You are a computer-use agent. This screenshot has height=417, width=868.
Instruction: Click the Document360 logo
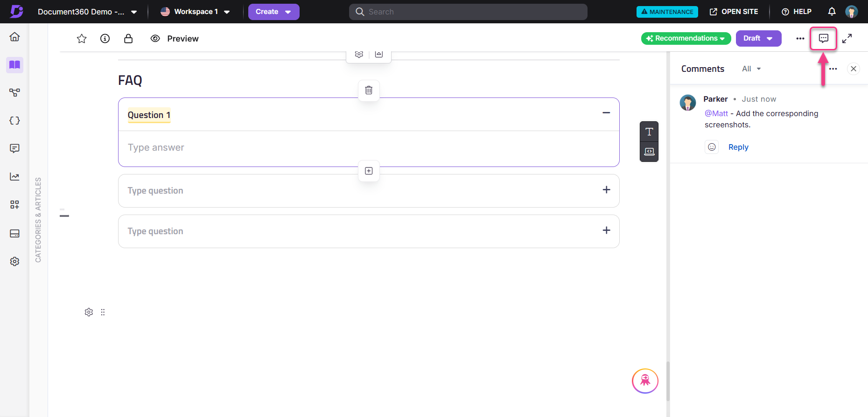tap(16, 11)
